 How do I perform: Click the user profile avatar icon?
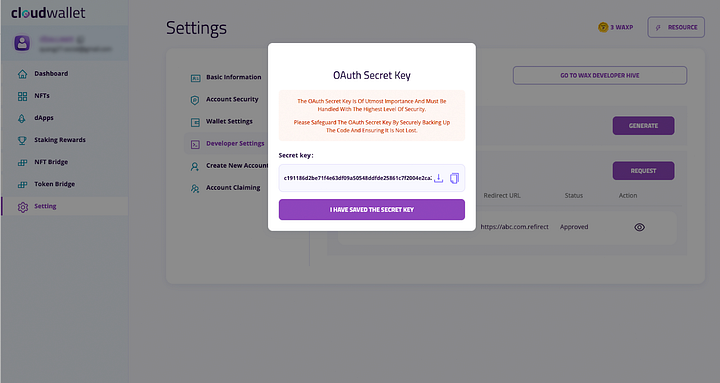pos(22,43)
